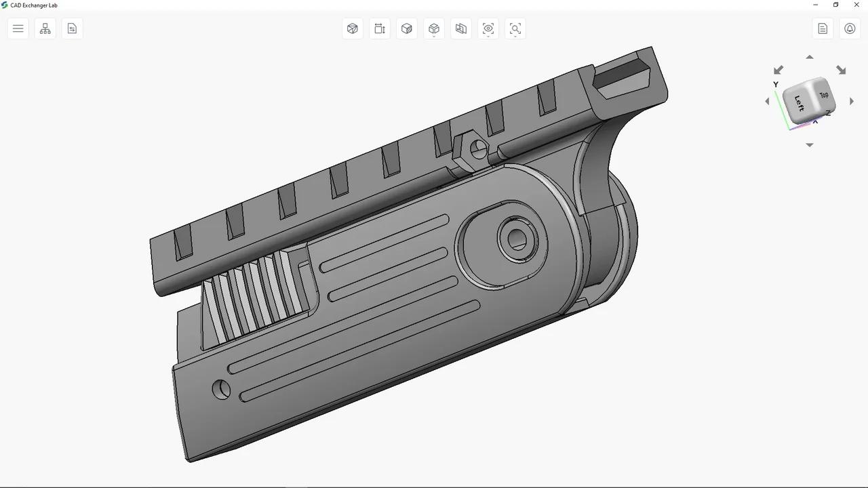
Task: Open the notes document panel
Action: pyautogui.click(x=823, y=28)
